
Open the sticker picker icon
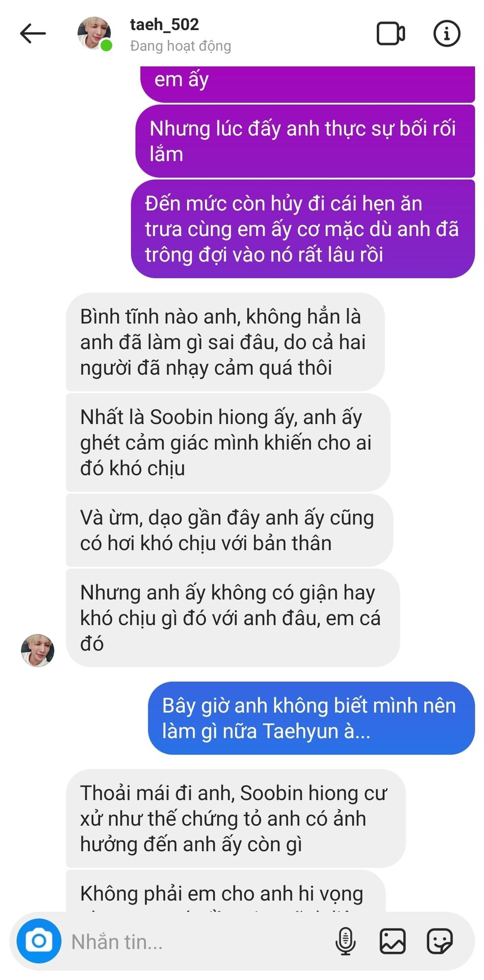[x=440, y=941]
